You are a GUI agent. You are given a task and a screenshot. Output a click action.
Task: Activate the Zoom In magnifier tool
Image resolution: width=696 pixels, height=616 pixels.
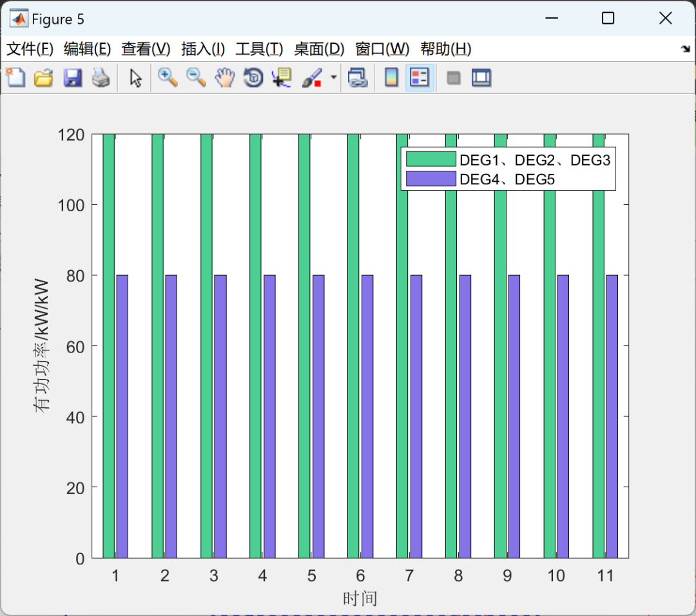(x=168, y=78)
